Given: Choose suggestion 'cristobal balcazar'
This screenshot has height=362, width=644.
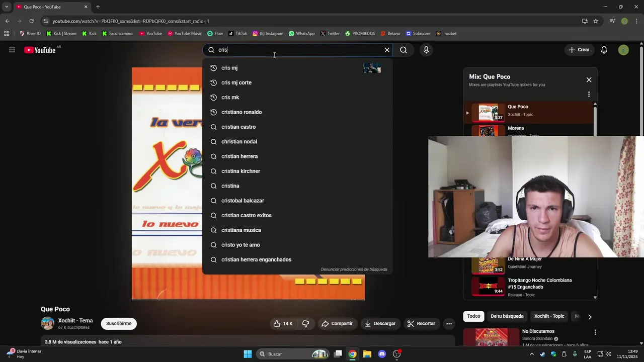Looking at the screenshot, I should point(297,201).
